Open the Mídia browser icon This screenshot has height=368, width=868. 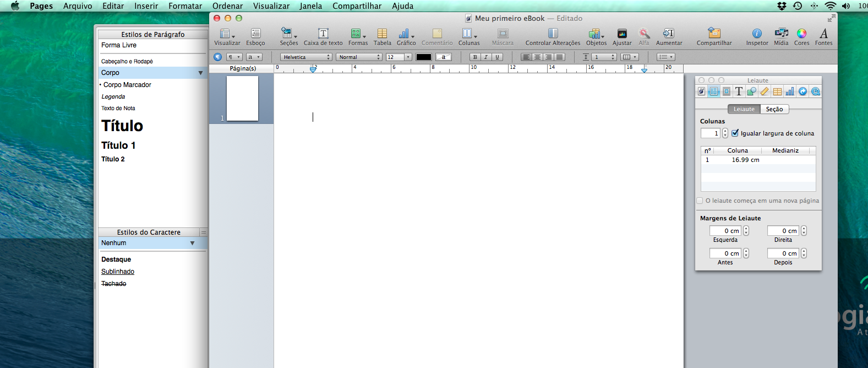click(781, 34)
